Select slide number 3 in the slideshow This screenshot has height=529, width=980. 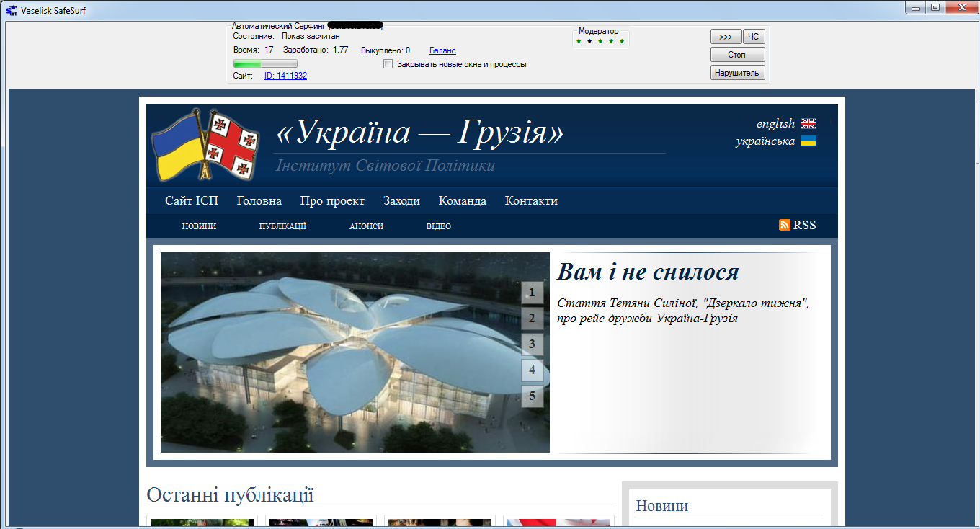coord(532,344)
